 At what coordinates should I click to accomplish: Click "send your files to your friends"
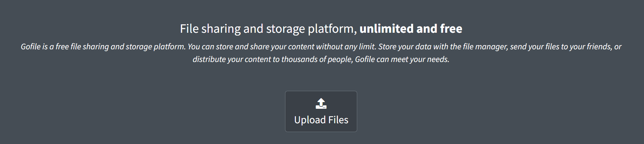pos(561,47)
